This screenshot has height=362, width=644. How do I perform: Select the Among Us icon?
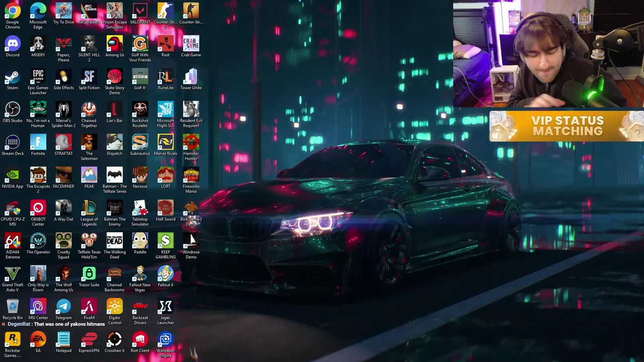coord(115,46)
